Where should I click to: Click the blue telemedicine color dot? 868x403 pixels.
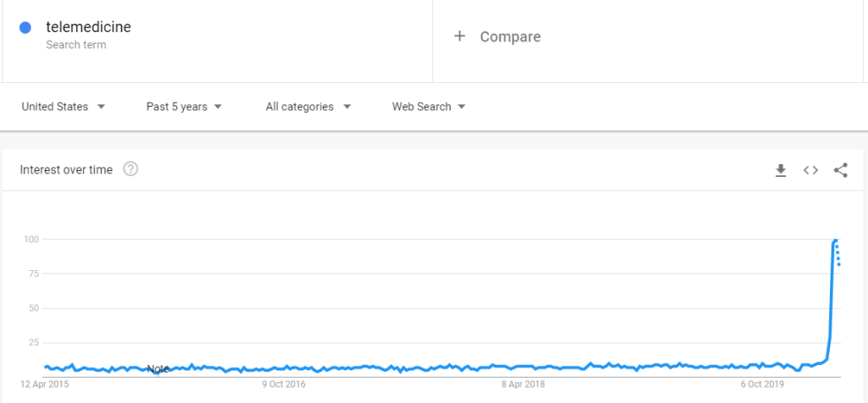coord(25,28)
